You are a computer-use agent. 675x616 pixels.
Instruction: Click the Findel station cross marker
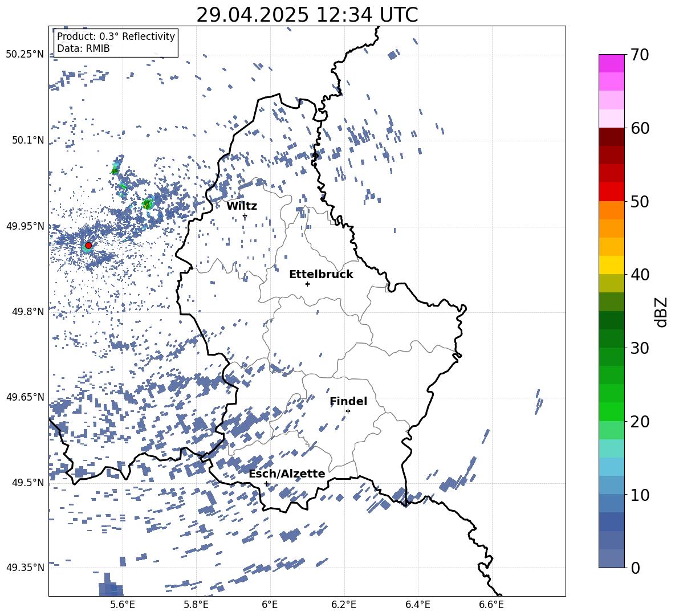coord(348,411)
